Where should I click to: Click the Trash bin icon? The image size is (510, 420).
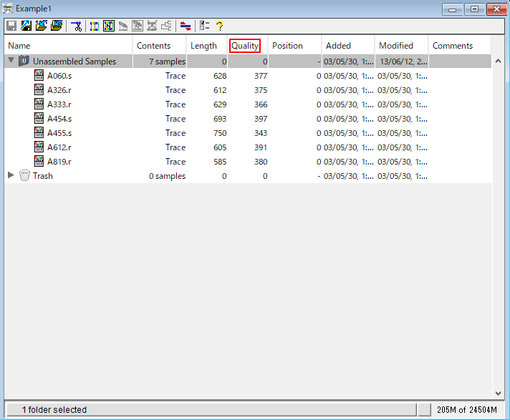[x=24, y=176]
